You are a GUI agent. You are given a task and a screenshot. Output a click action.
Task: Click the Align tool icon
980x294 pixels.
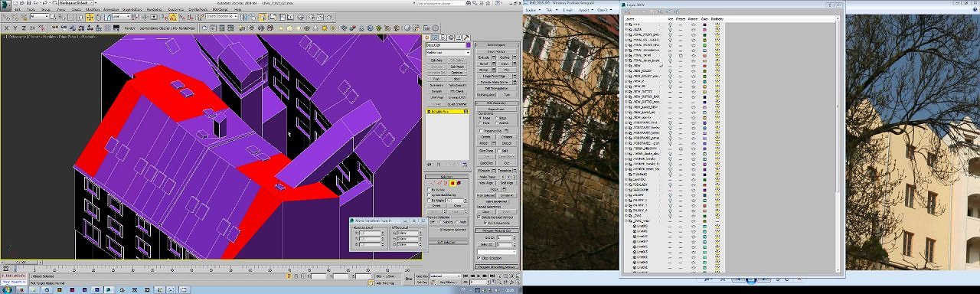(253, 17)
